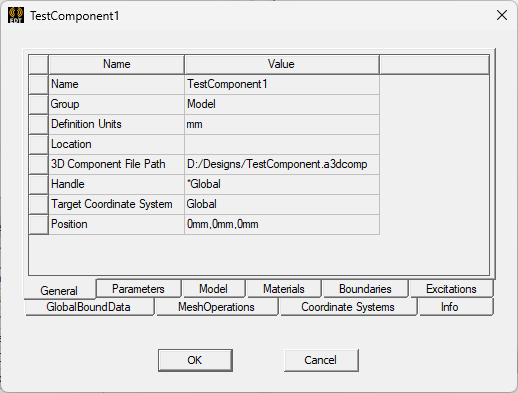Open the GlobalBoundData tab
Viewport: 518px width, 393px height.
pyautogui.click(x=89, y=307)
